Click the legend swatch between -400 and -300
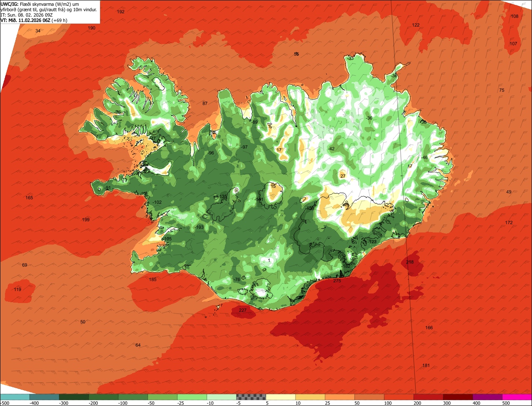532x406 pixels. point(44,397)
